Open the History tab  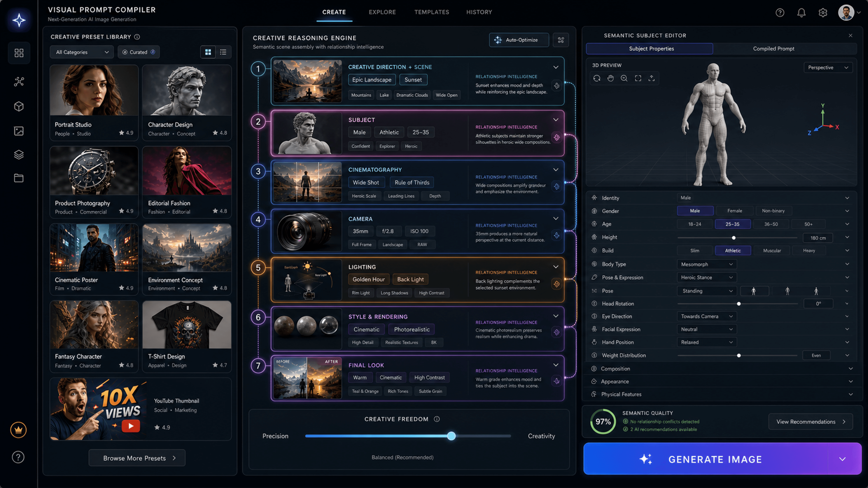(479, 12)
